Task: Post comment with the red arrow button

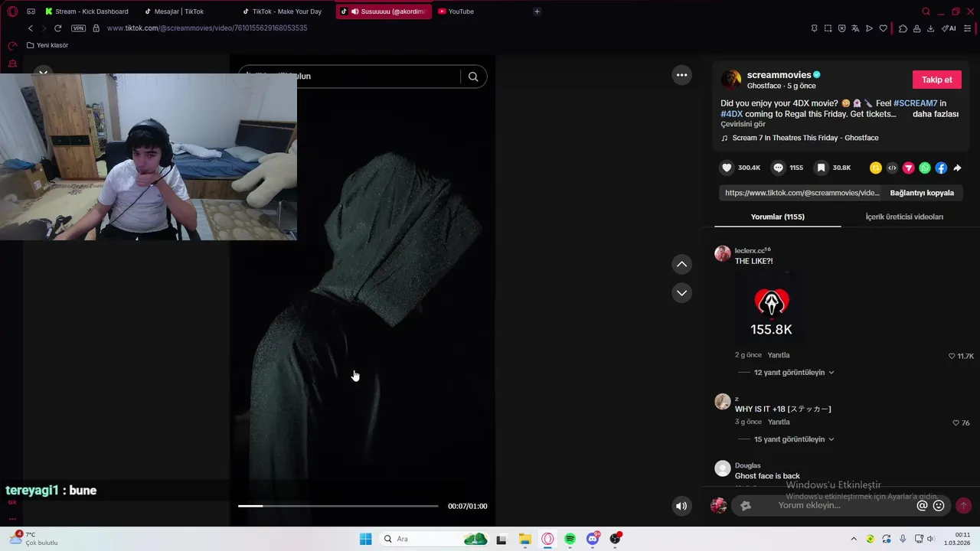Action: click(x=963, y=506)
